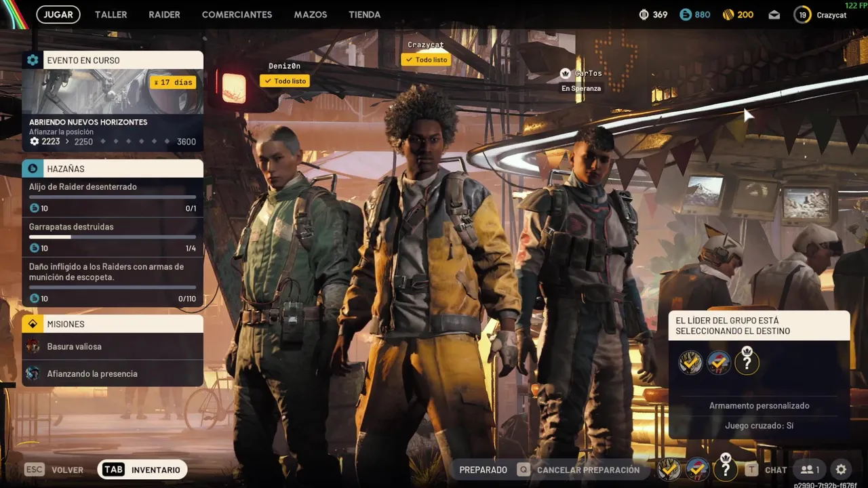Open the TAB Inventario button
868x488 pixels.
[x=142, y=470]
